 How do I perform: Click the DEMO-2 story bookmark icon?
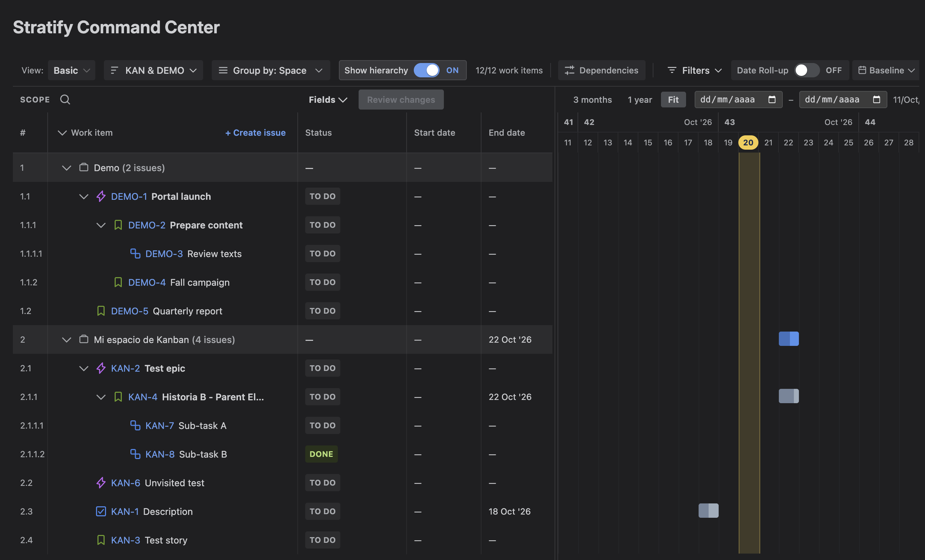[x=118, y=225]
